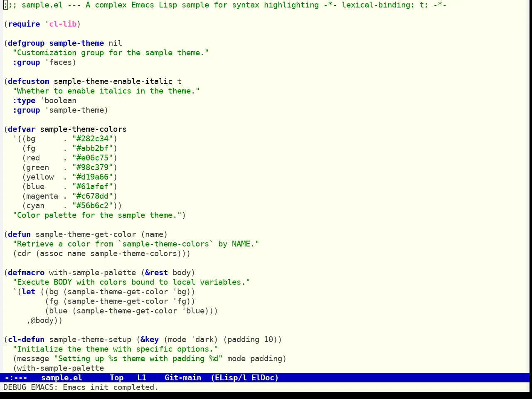This screenshot has height=399, width=532.
Task: Click the docstring beginning 'Retrieve a color from'
Action: tap(136, 244)
